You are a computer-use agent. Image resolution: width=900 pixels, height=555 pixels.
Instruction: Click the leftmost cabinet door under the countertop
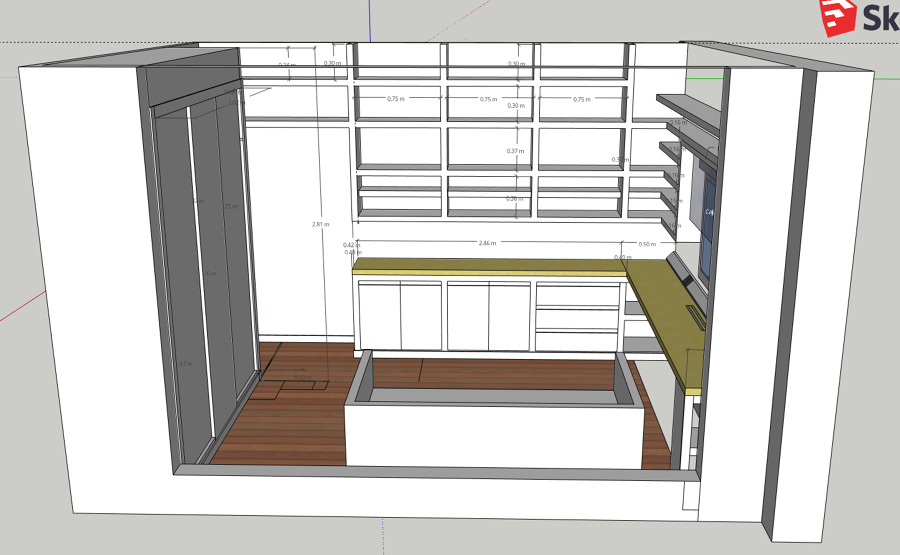(380, 315)
